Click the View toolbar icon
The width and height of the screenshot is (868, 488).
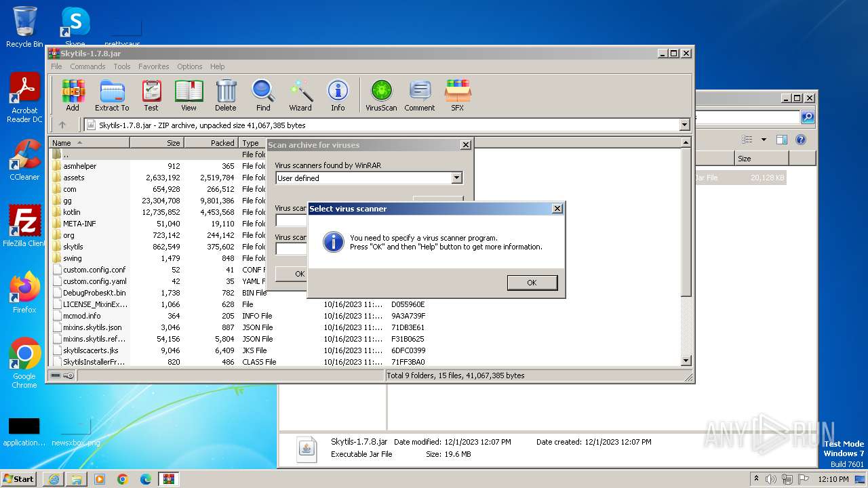click(x=189, y=95)
